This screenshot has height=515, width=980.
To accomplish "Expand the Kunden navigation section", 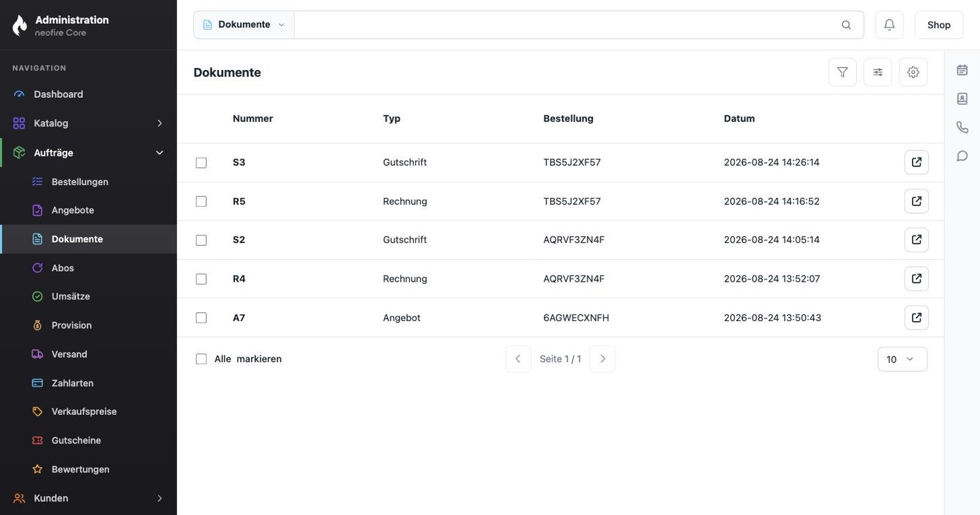I will point(88,498).
